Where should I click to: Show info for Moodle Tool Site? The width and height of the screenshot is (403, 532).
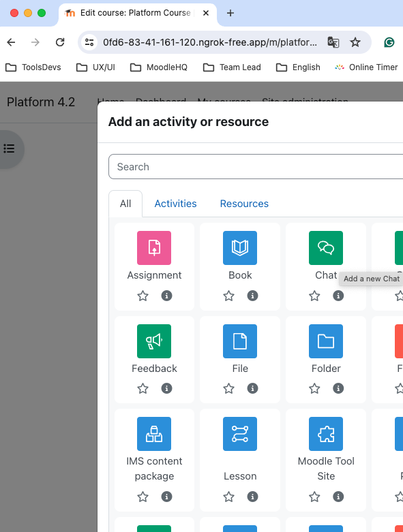pos(338,497)
